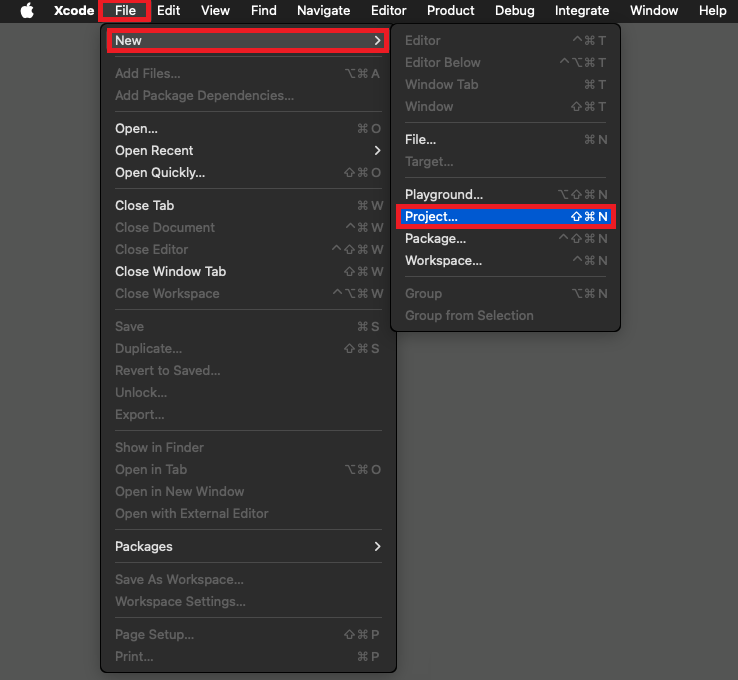Open the Find menu
The height and width of the screenshot is (680, 738).
coord(264,10)
